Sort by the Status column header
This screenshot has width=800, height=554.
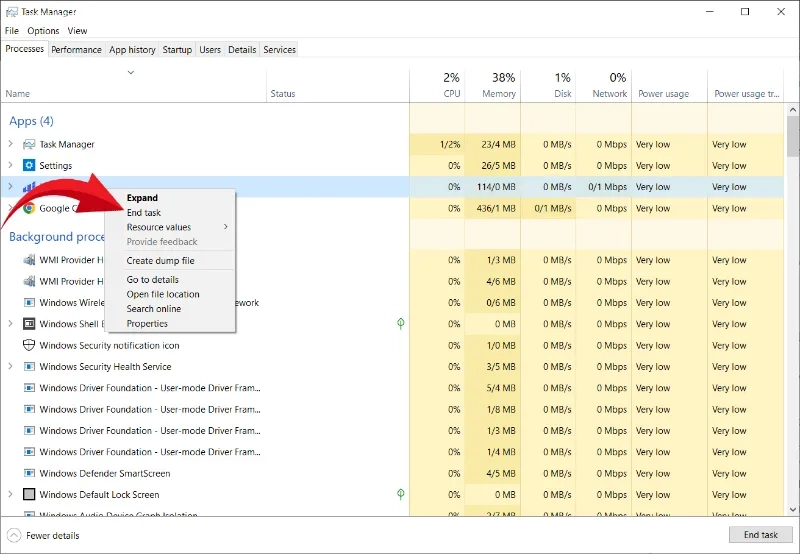point(338,86)
